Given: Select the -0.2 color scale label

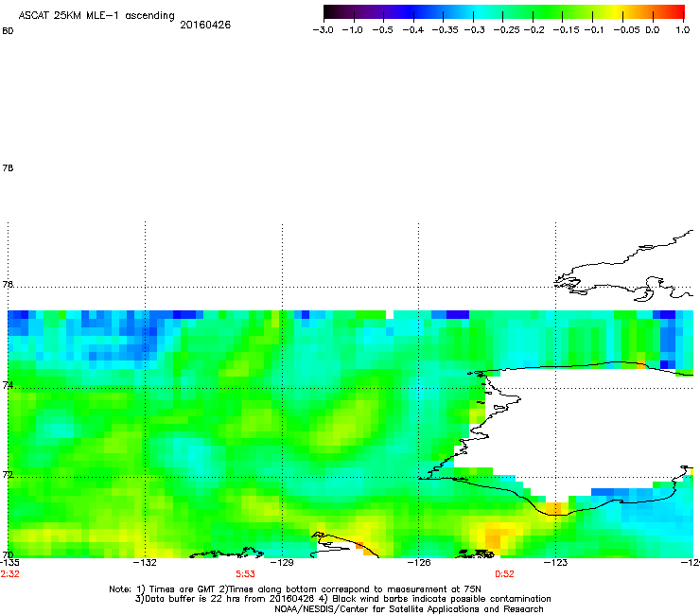Looking at the screenshot, I should pos(534,30).
